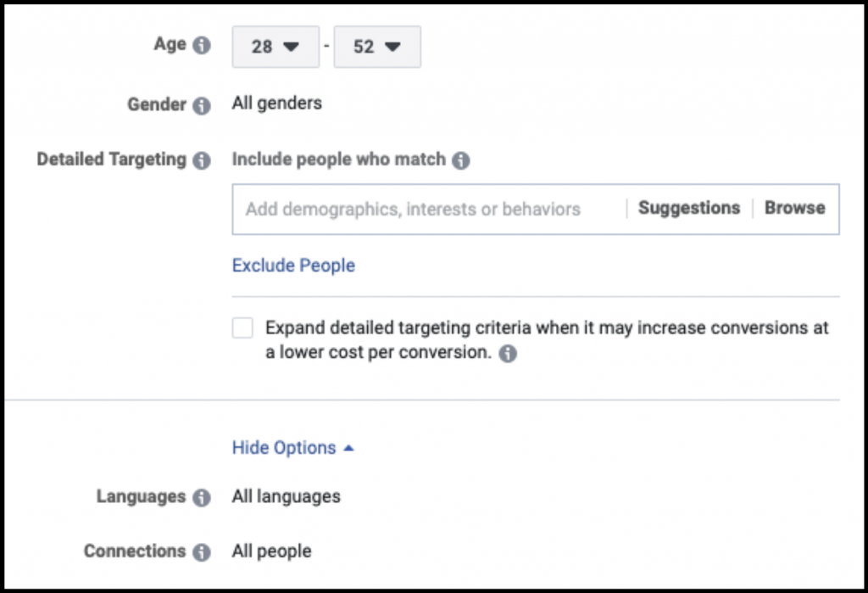This screenshot has width=868, height=593.
Task: Click the Include people who match text
Action: 339,159
